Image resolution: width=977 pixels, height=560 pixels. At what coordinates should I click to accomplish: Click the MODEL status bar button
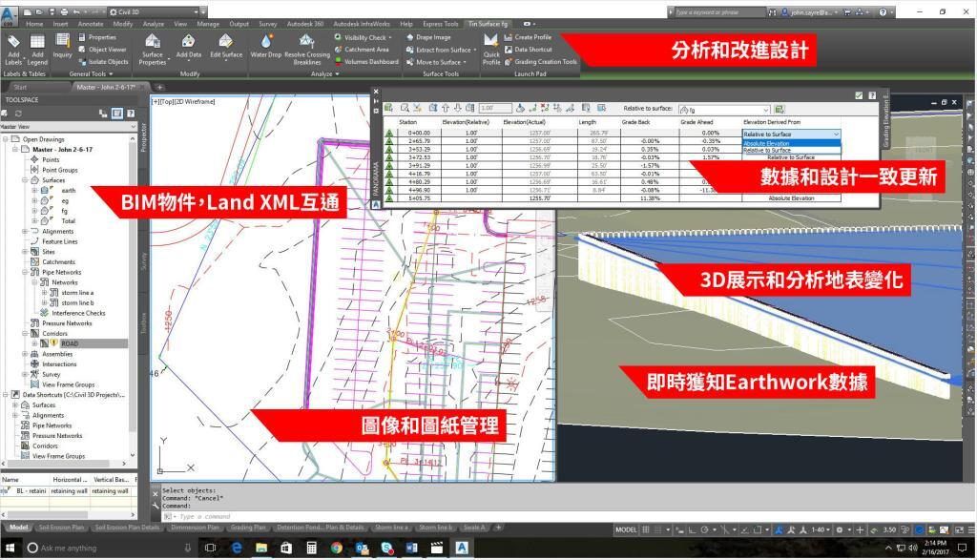tap(626, 530)
